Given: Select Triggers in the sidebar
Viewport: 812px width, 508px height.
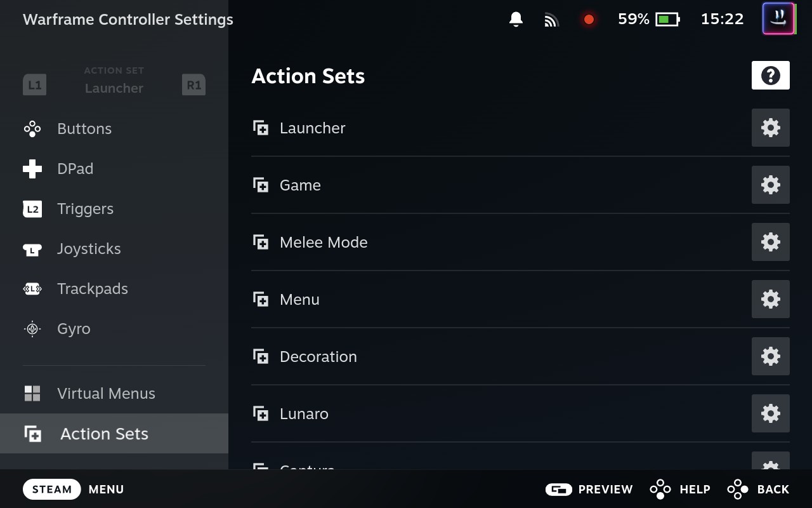Looking at the screenshot, I should (85, 209).
